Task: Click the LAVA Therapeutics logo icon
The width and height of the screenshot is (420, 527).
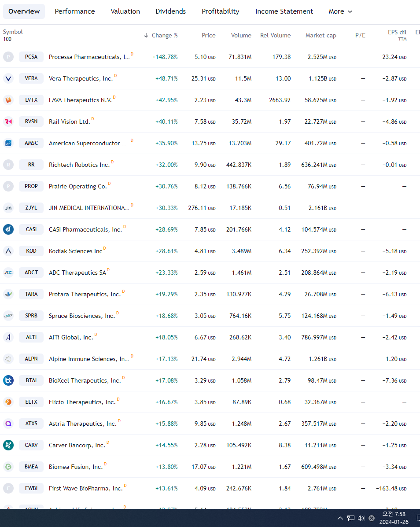Action: [x=8, y=100]
